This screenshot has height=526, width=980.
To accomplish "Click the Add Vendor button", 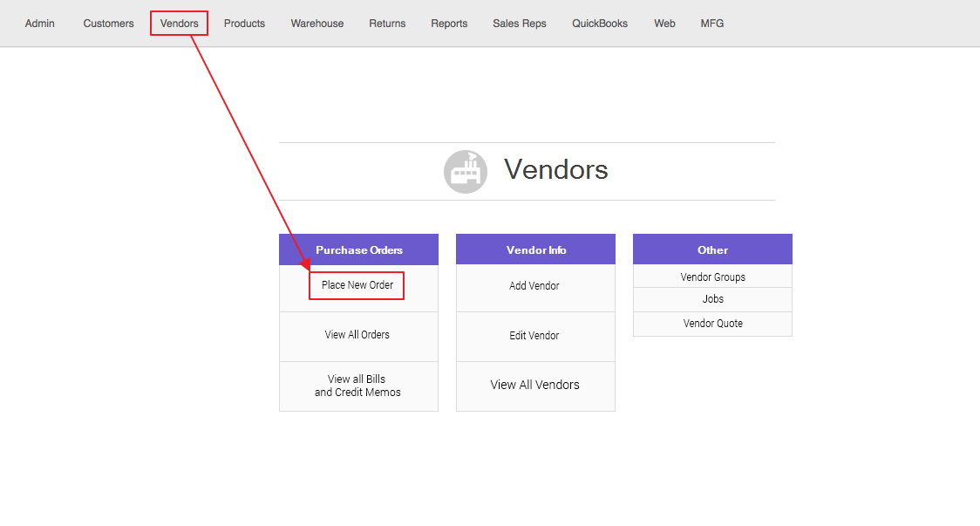I will (x=534, y=286).
